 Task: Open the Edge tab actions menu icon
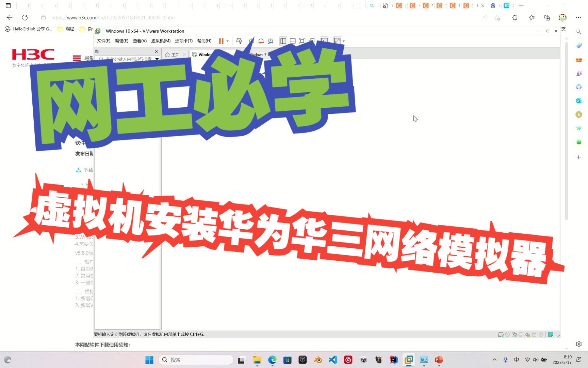(8, 5)
